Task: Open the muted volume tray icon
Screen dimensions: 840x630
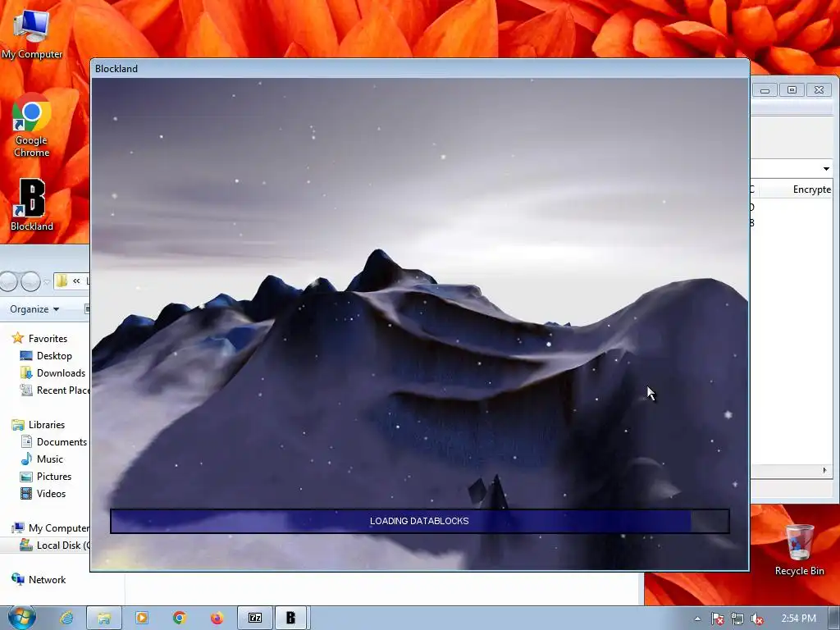Action: 757,619
